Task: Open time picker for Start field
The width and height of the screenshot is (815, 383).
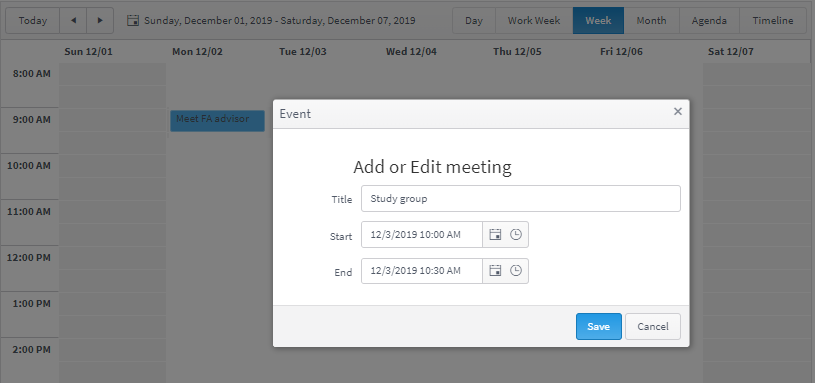Action: [x=516, y=235]
